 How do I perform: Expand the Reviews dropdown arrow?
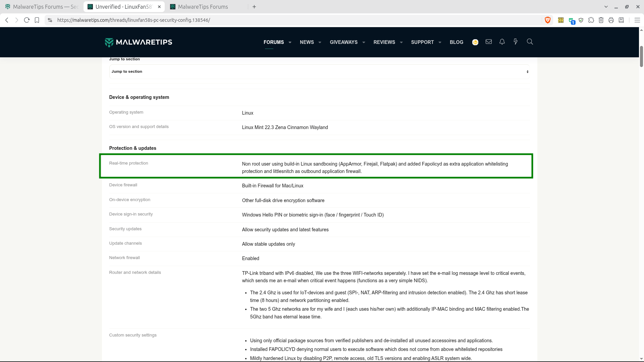pyautogui.click(x=401, y=42)
